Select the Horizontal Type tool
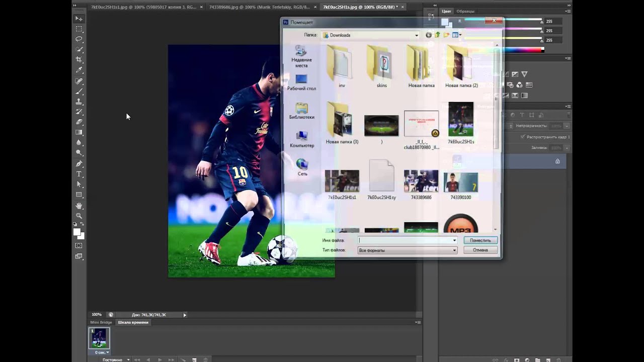 [x=79, y=174]
